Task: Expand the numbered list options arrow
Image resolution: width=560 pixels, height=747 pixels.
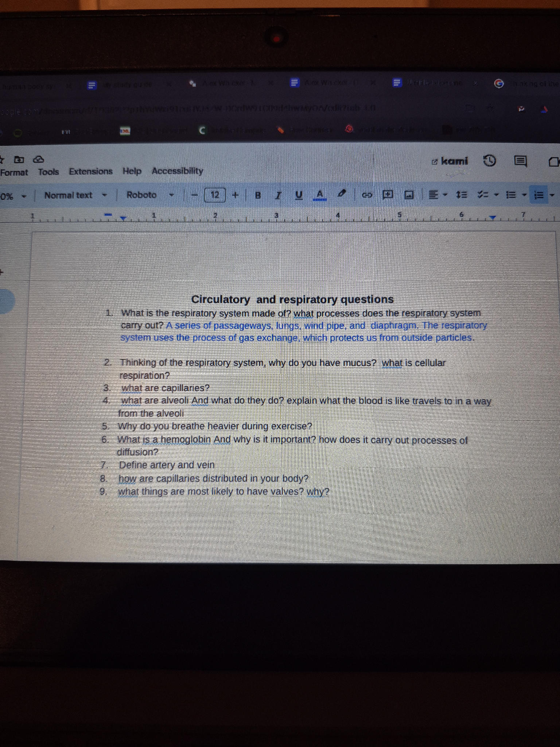Action: pyautogui.click(x=552, y=196)
